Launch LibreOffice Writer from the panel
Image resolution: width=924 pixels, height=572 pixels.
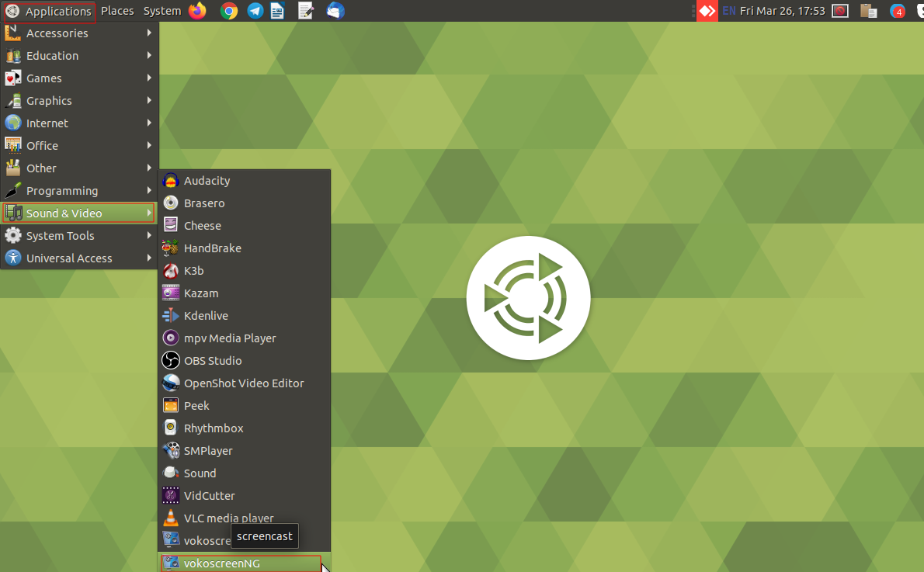coord(277,11)
